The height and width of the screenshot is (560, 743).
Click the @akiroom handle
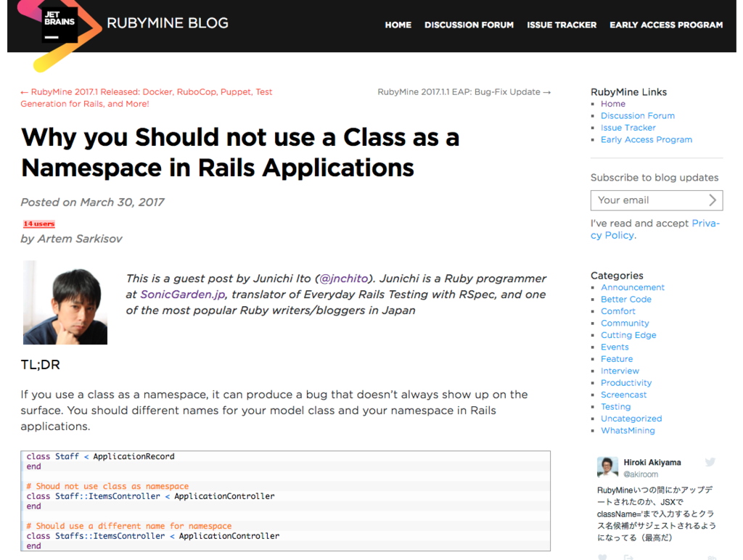click(641, 474)
